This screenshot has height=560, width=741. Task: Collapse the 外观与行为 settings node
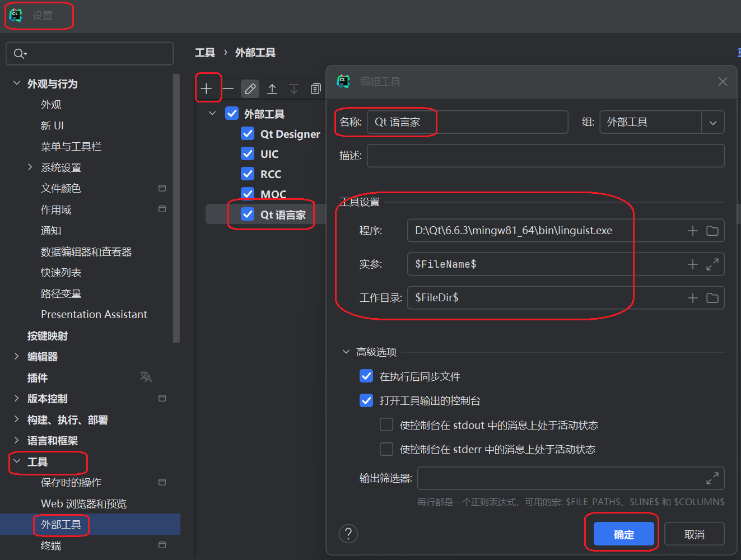point(16,83)
